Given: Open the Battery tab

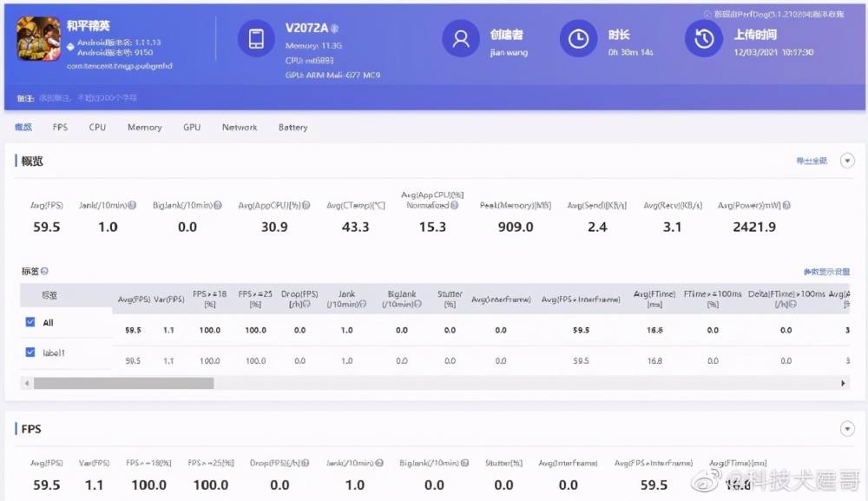Looking at the screenshot, I should (x=293, y=128).
